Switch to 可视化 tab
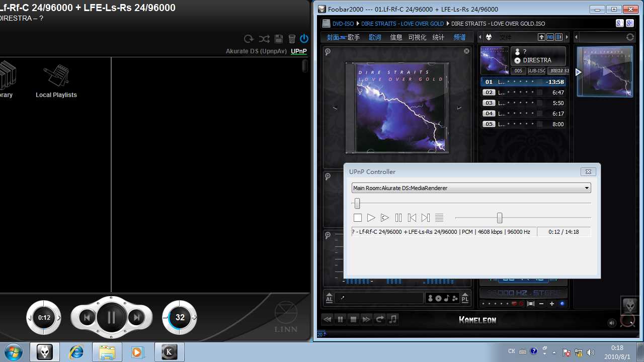The height and width of the screenshot is (362, 644). (417, 37)
